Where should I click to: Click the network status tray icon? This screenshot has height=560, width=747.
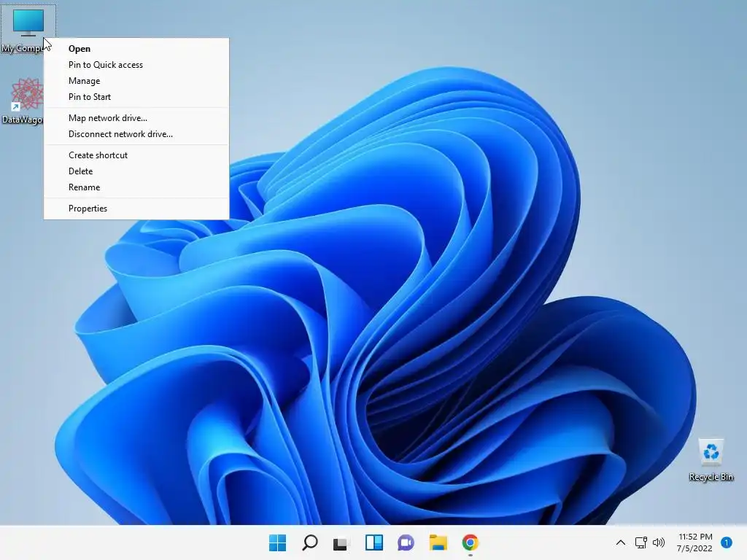(640, 542)
